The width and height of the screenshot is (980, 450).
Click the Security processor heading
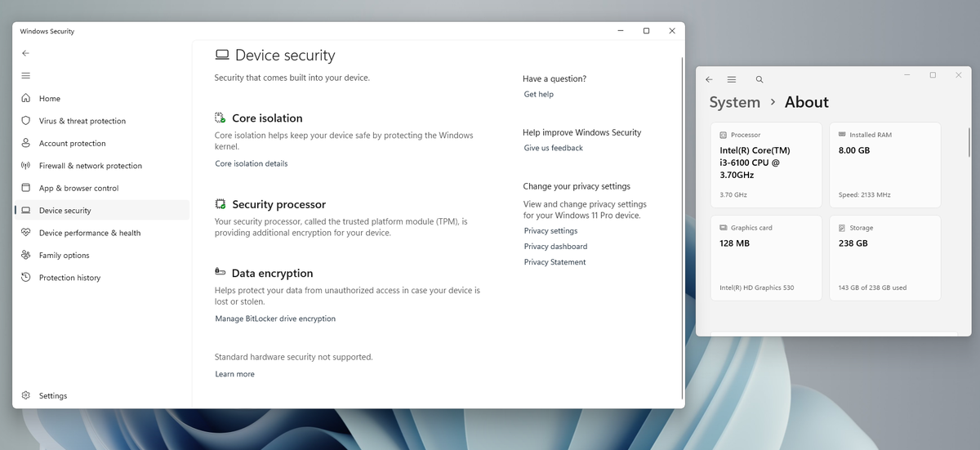(x=278, y=204)
